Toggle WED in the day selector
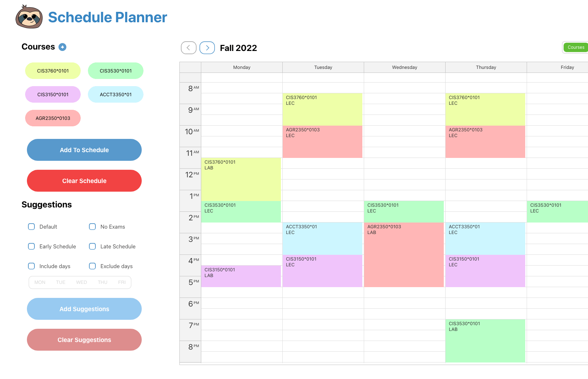Image resolution: width=588 pixels, height=379 pixels. [81, 282]
